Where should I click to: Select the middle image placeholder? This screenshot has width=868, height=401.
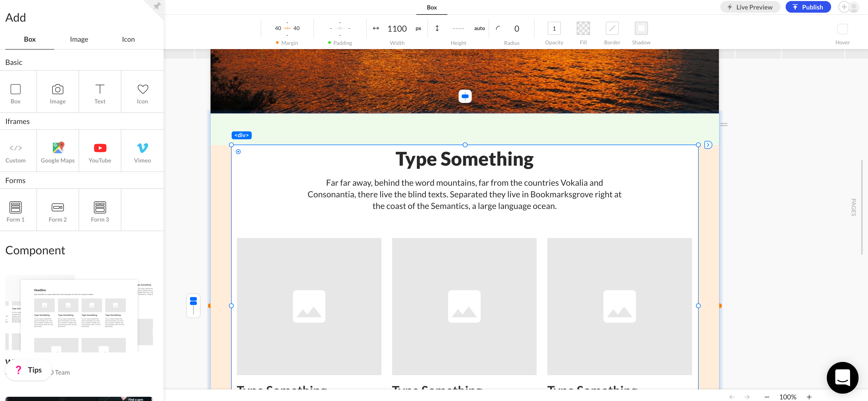click(x=464, y=306)
